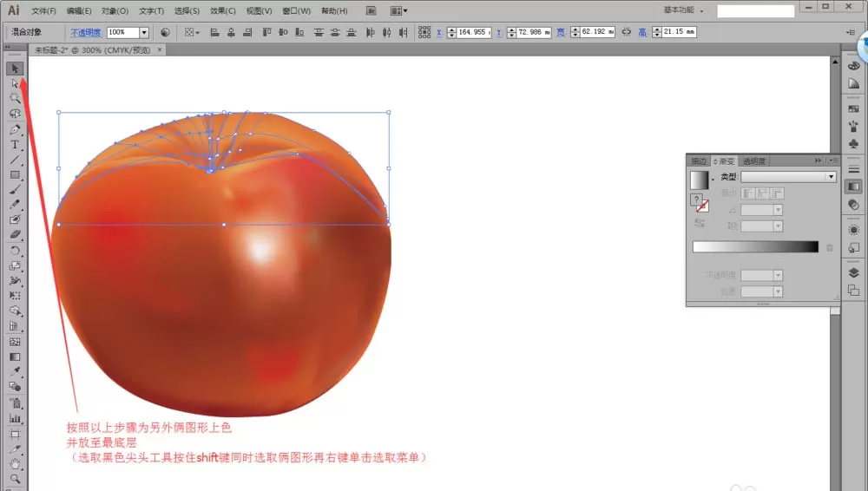Toggle the stroke box in gradient panel
This screenshot has height=491, width=868.
click(702, 207)
